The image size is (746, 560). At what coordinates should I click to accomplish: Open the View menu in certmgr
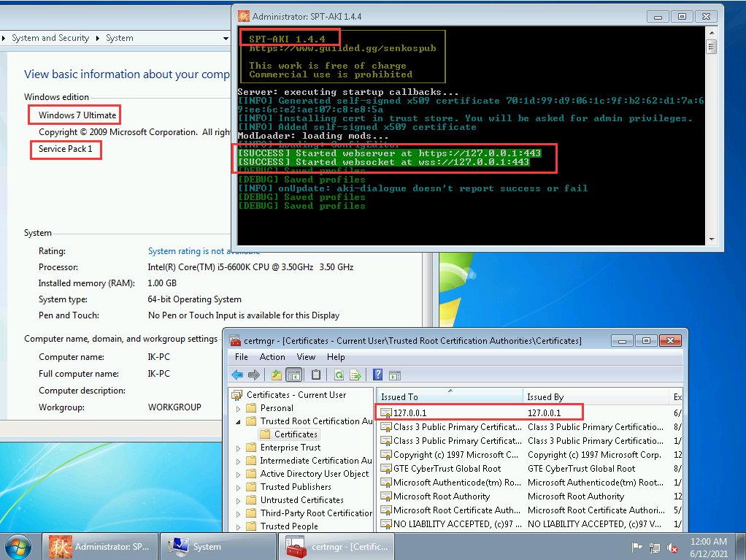[x=306, y=357]
